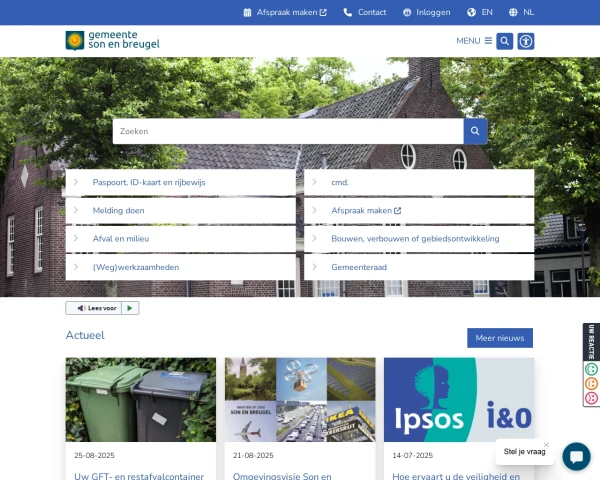The width and height of the screenshot is (600, 480).
Task: Select the red sad reaction face
Action: pyautogui.click(x=591, y=398)
